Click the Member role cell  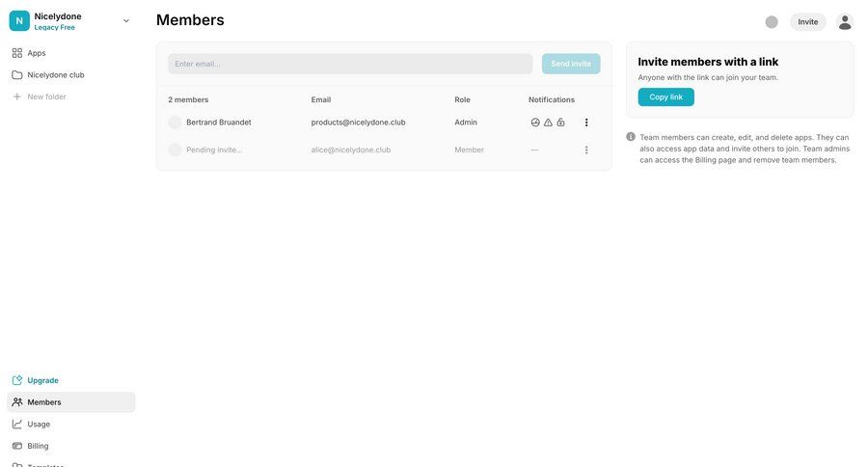point(469,150)
